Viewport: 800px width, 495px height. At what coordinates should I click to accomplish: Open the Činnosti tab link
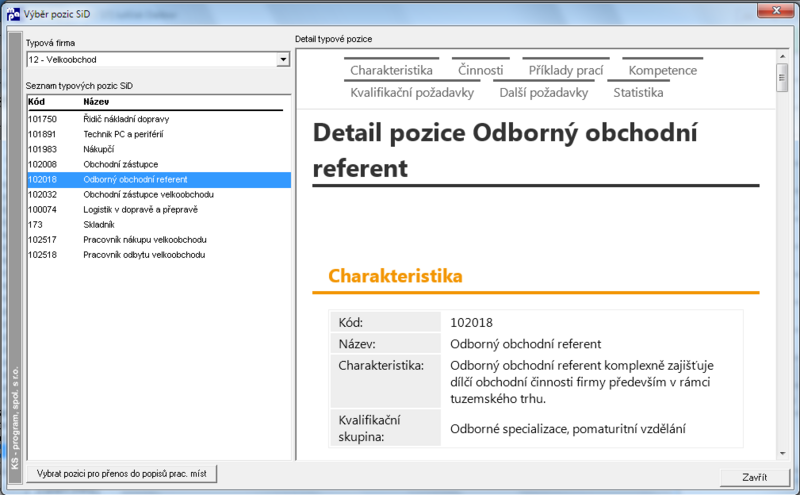(x=480, y=70)
